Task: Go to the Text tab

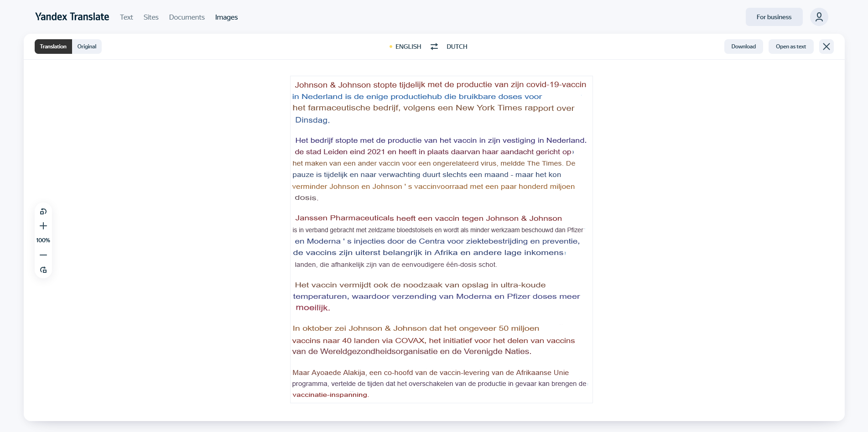Action: (126, 17)
